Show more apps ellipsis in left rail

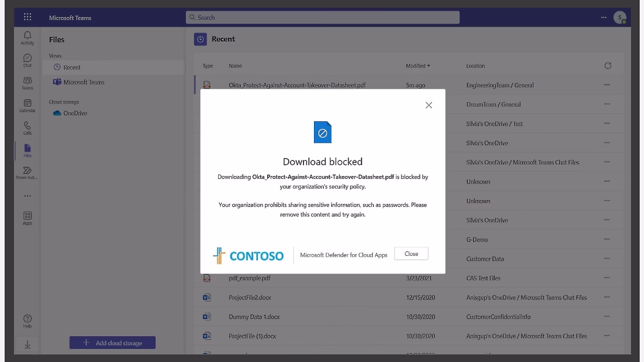(x=27, y=196)
